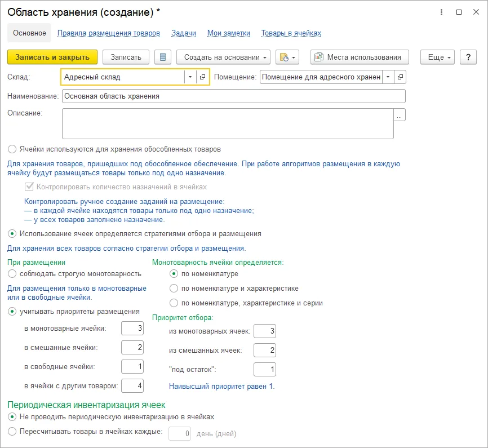Image resolution: width=488 pixels, height=448 pixels.
Task: Click the list/report icon button beside Записать
Action: click(163, 57)
